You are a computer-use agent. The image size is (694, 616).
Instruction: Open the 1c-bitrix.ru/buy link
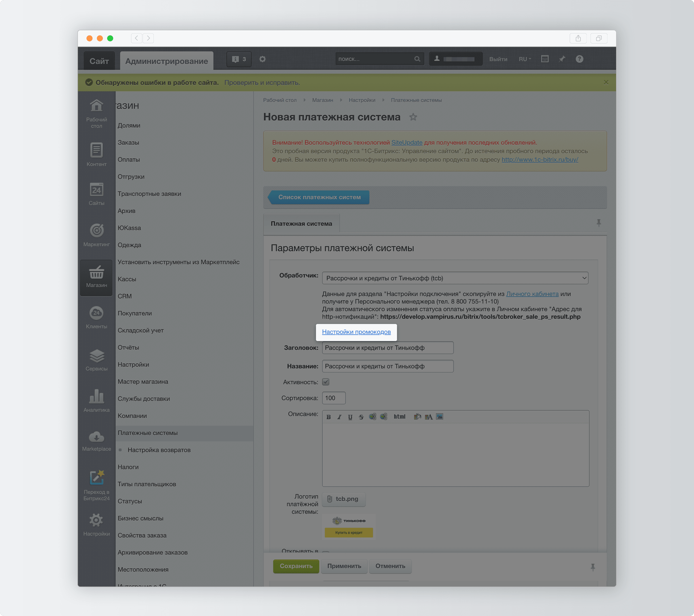tap(540, 160)
